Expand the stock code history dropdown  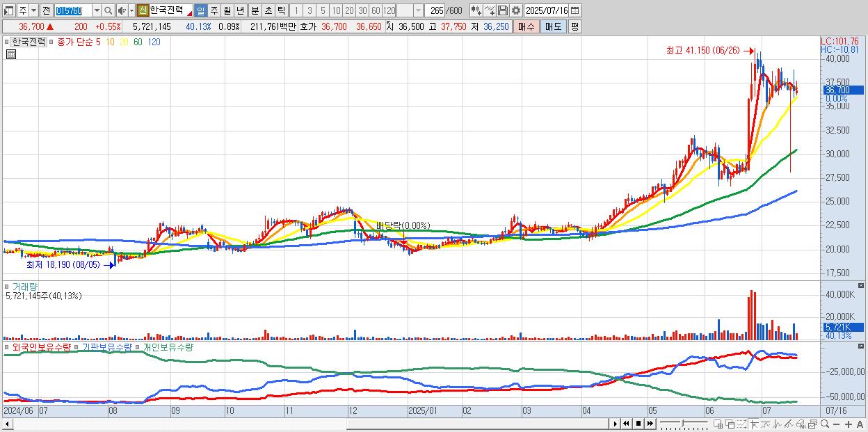coord(97,10)
